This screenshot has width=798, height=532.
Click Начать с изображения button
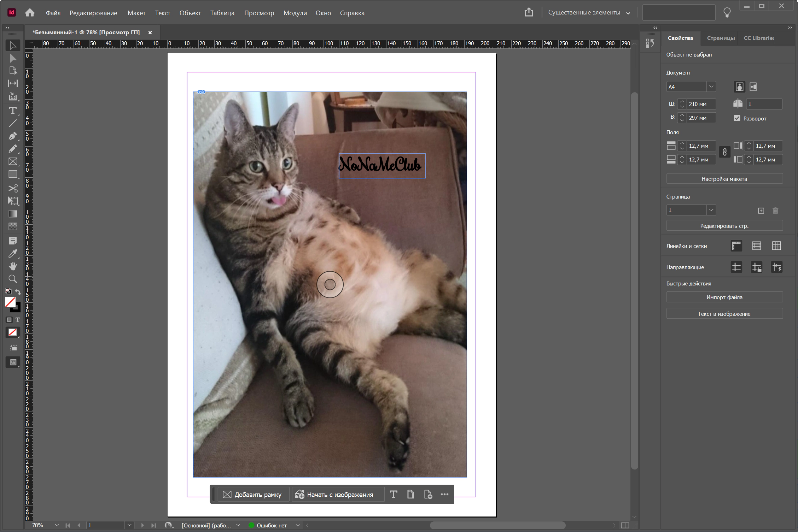point(338,495)
